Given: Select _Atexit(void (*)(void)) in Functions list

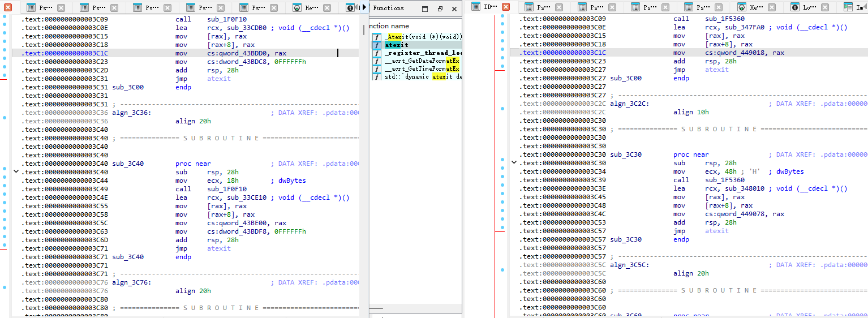Looking at the screenshot, I should 423,36.
